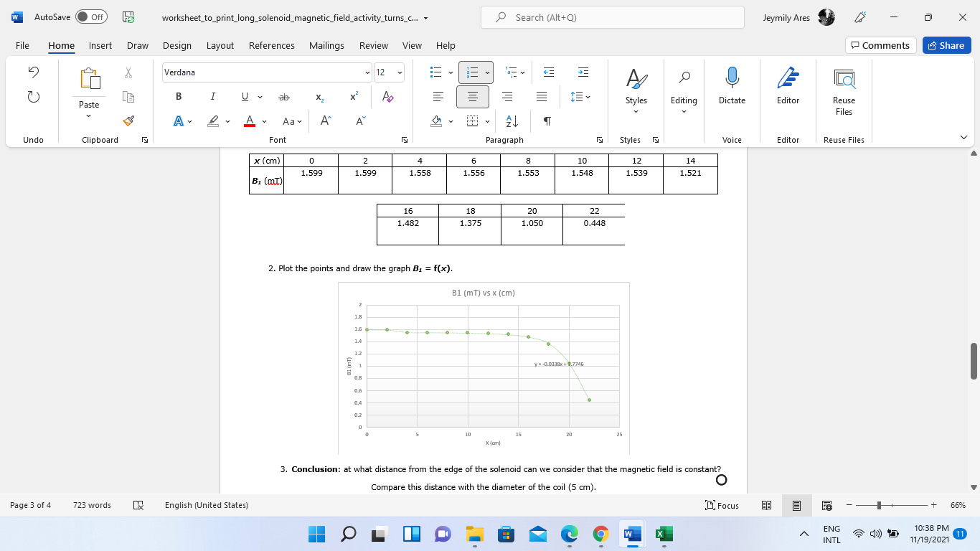This screenshot has width=980, height=551.
Task: Toggle Focus mode in status bar
Action: 722,505
